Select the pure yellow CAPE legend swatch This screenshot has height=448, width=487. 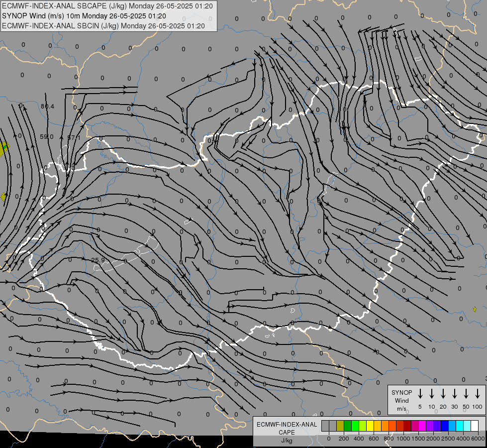pos(370,426)
